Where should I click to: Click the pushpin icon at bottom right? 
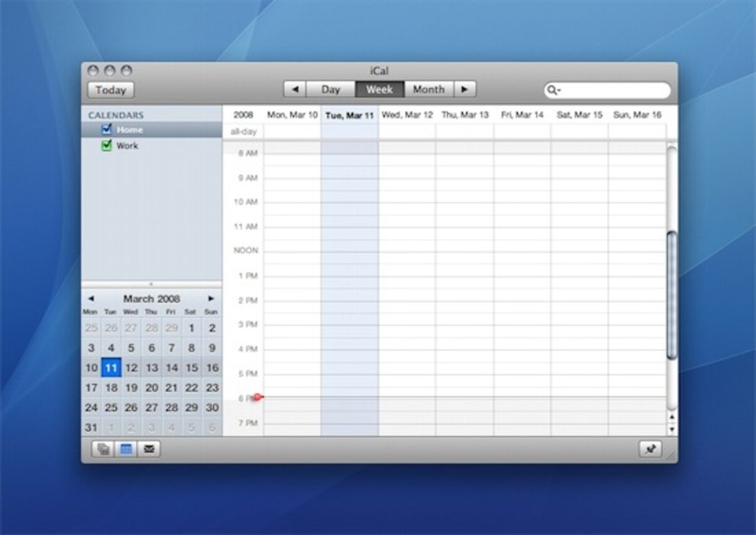[x=650, y=449]
